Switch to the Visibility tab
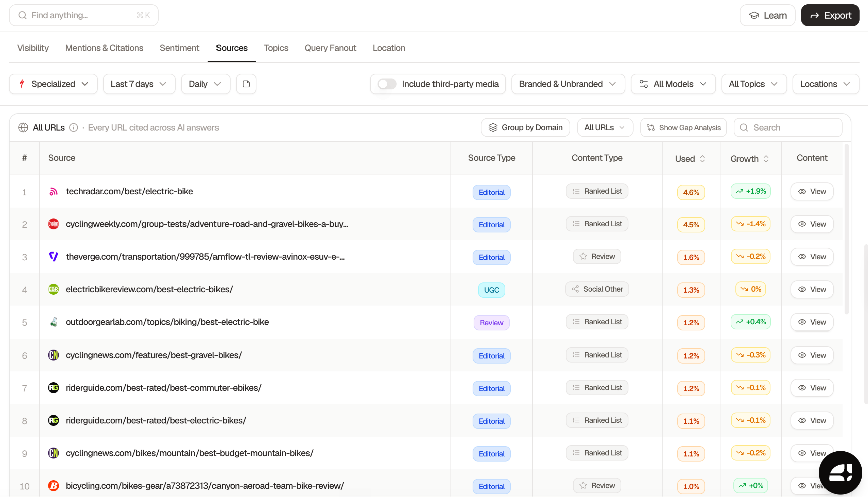 pos(33,48)
